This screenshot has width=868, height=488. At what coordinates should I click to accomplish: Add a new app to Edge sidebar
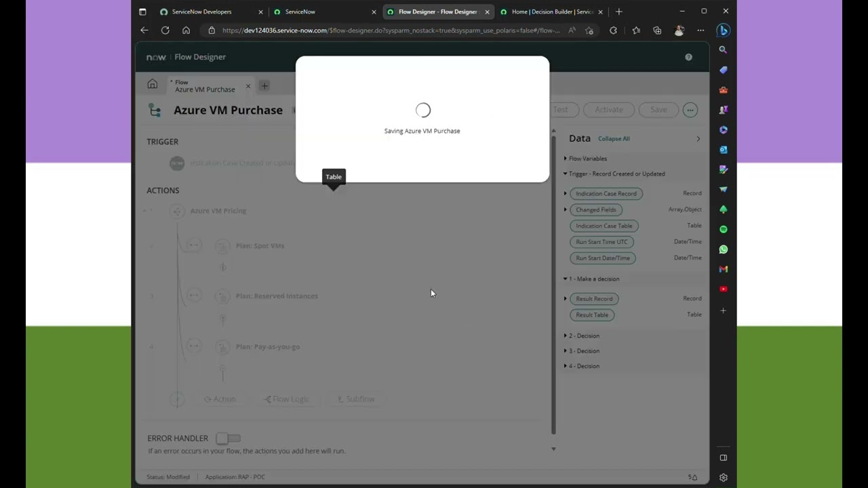point(723,310)
